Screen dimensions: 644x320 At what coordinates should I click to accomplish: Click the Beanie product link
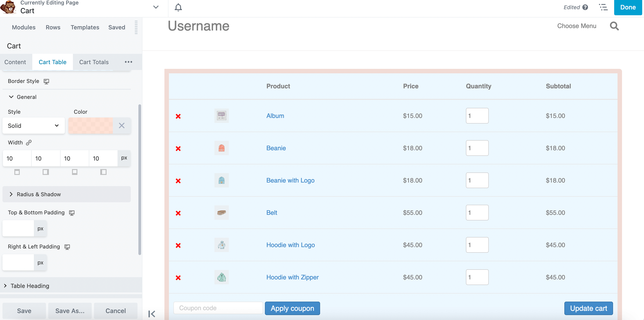[x=276, y=148]
